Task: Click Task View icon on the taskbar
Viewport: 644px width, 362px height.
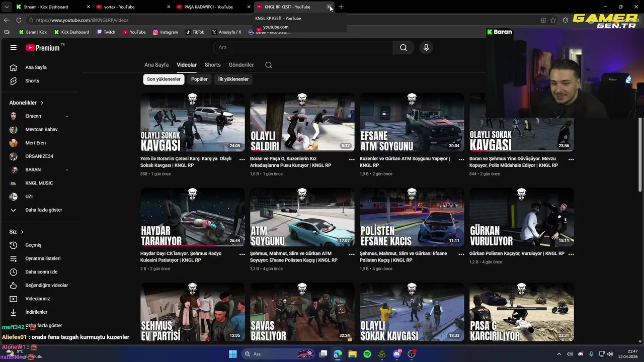Action: coord(324,354)
